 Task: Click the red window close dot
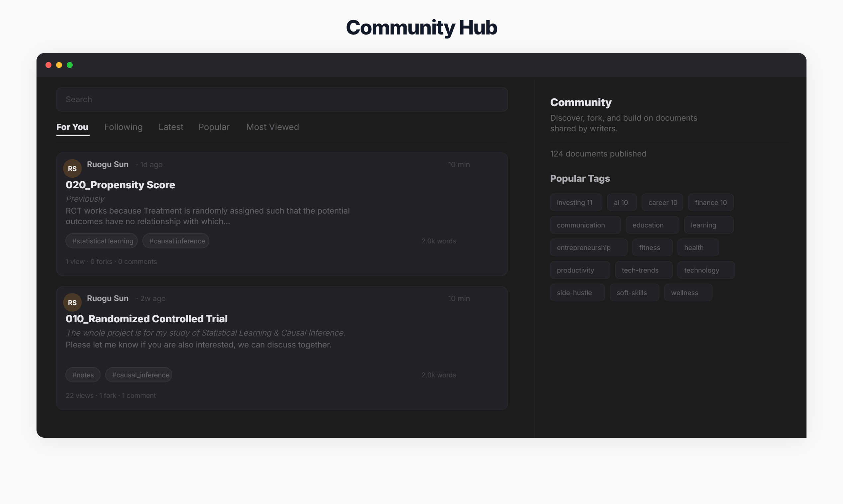click(x=48, y=65)
